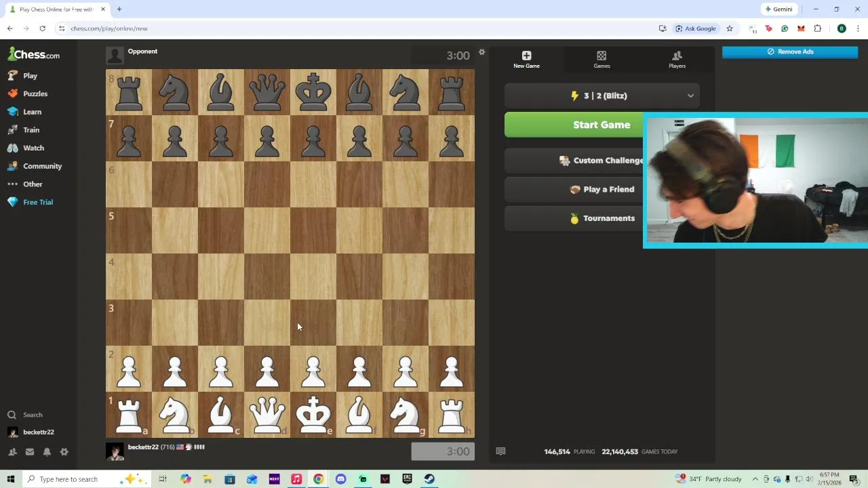Open the Tp extension icon
868x488 pixels.
tap(768, 28)
